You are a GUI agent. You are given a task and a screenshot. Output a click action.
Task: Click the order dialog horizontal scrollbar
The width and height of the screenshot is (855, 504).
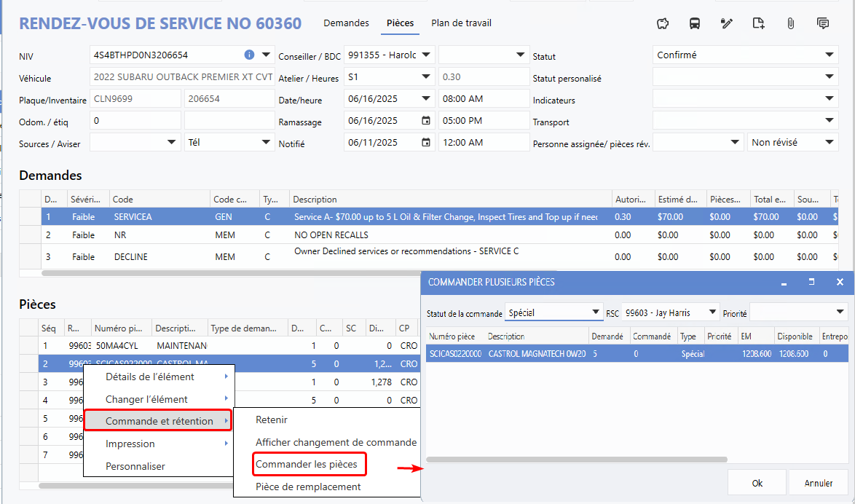click(577, 460)
